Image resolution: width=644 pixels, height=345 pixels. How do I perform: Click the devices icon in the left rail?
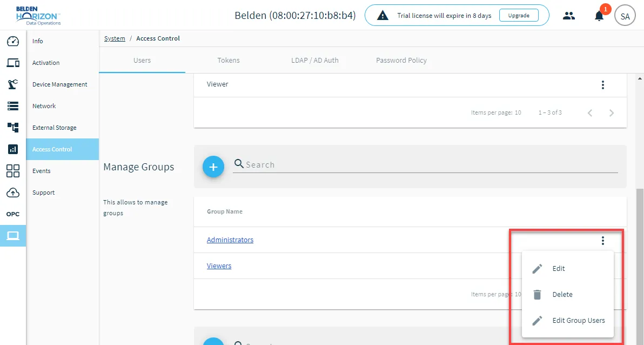(13, 63)
